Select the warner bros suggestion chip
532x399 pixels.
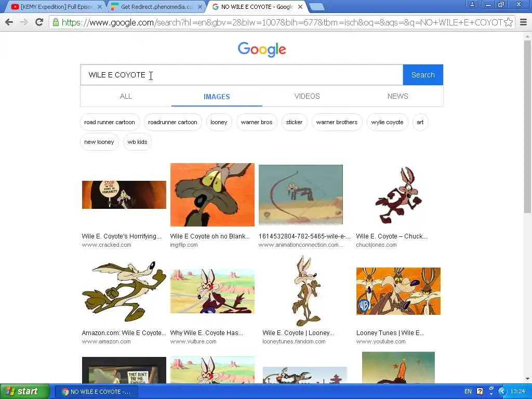pyautogui.click(x=257, y=122)
